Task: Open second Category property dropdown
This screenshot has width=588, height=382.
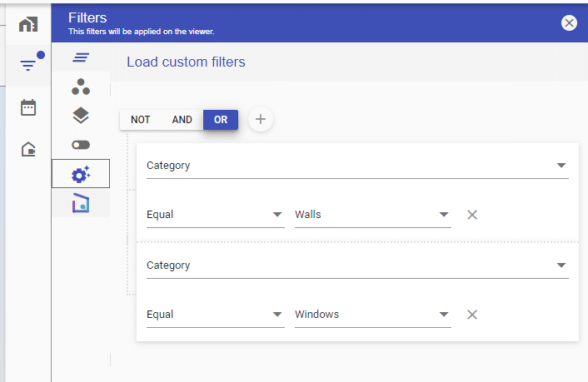Action: [357, 265]
